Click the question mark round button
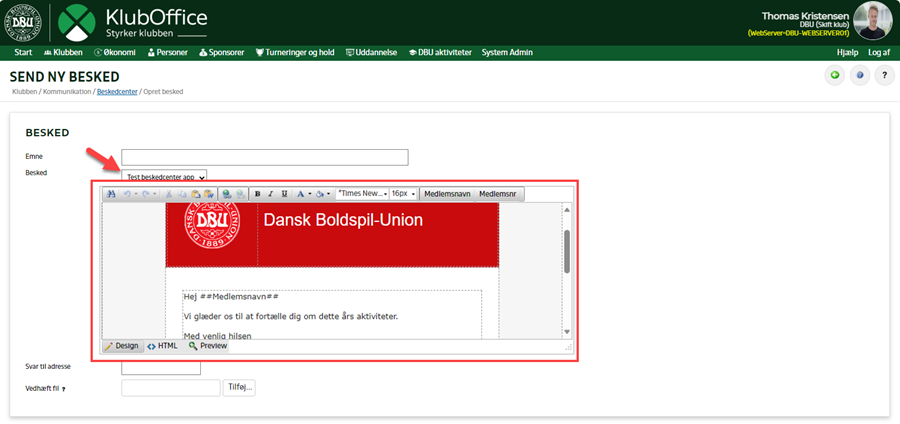 (885, 75)
